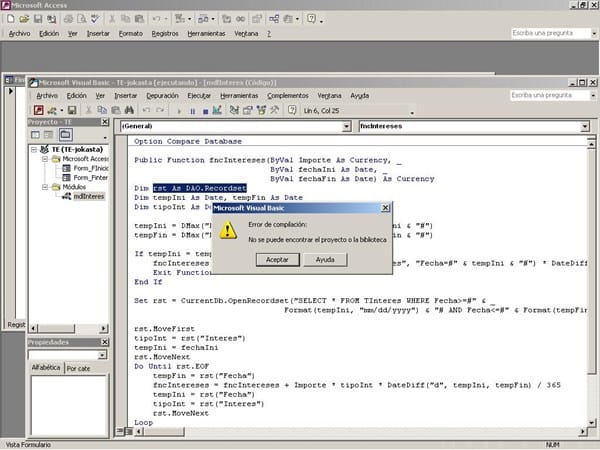Switch to the Por categorías properties tab
This screenshot has height=450, width=600.
[x=78, y=368]
